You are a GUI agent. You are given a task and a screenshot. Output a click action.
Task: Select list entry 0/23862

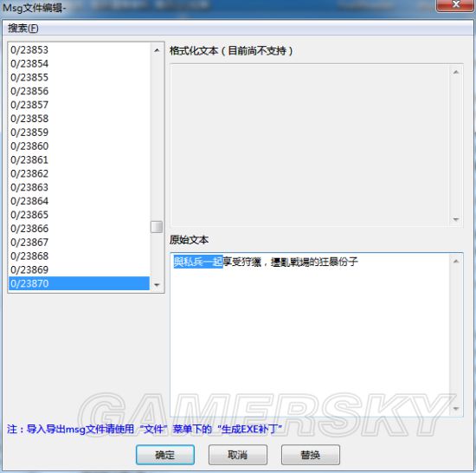[80, 173]
